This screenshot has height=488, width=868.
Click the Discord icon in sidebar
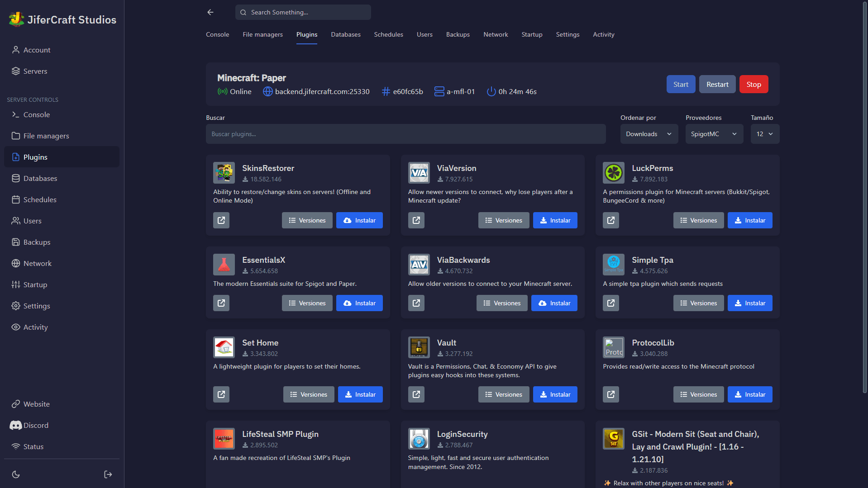coord(16,425)
